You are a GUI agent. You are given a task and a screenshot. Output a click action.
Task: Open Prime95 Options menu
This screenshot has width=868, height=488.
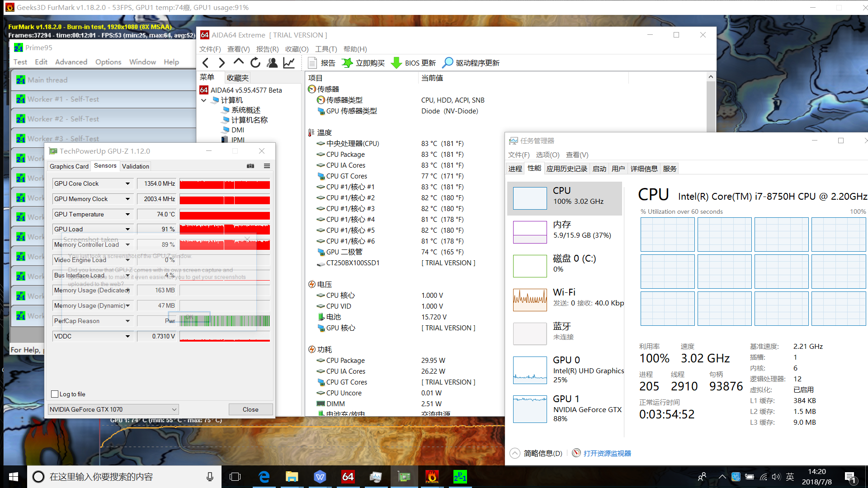tap(108, 62)
